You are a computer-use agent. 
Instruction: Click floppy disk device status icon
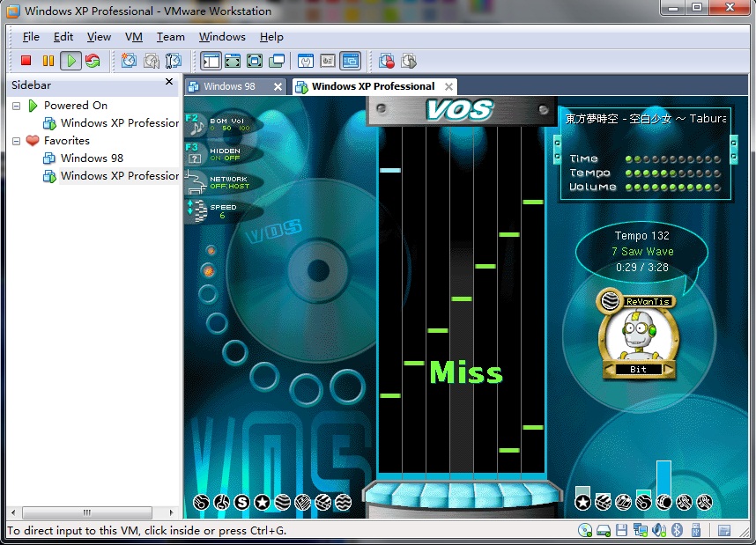tap(622, 531)
